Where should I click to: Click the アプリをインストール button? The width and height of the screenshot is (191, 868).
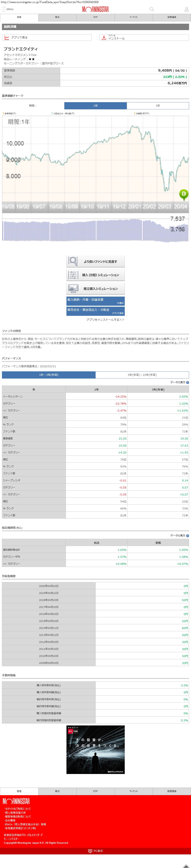point(144,37)
